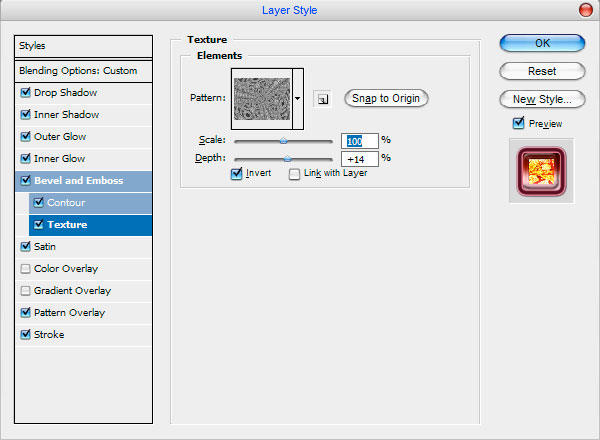Enable Link with Layer checkbox
Viewport: 600px width, 440px height.
pos(294,174)
